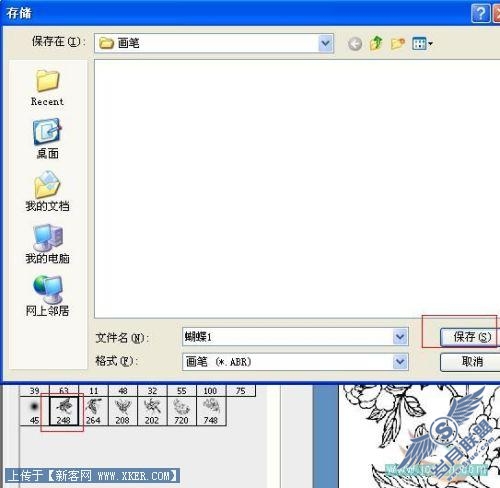Open the 桌面 (Desktop) location

47,139
